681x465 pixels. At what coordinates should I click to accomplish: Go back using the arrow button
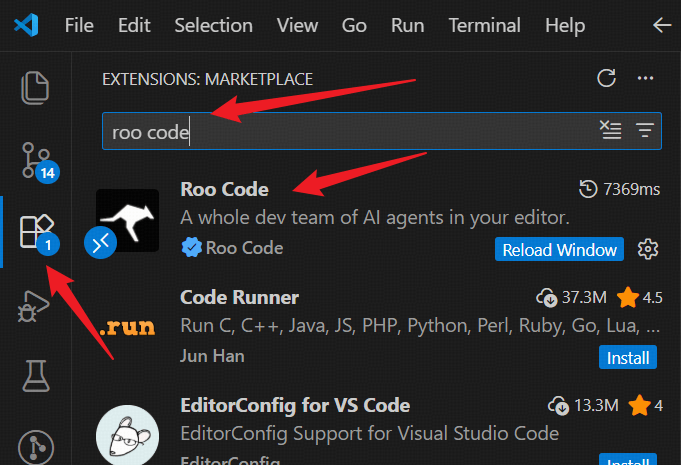[x=662, y=25]
